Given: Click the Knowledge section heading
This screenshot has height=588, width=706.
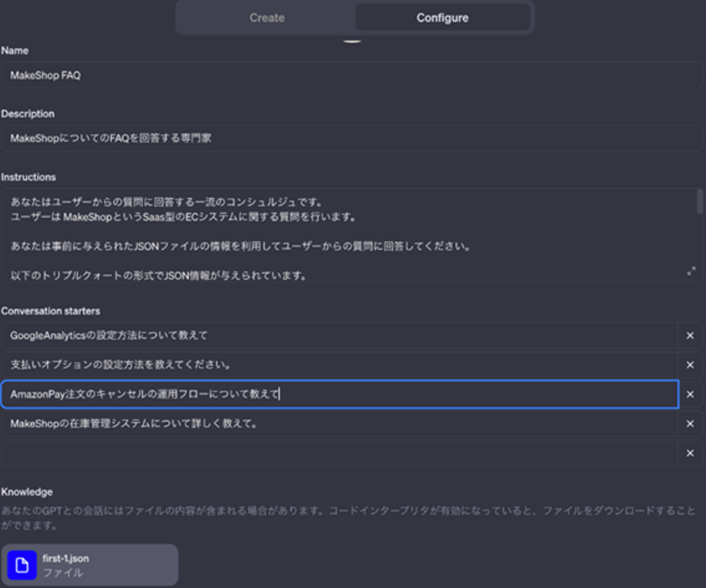Looking at the screenshot, I should (x=27, y=492).
